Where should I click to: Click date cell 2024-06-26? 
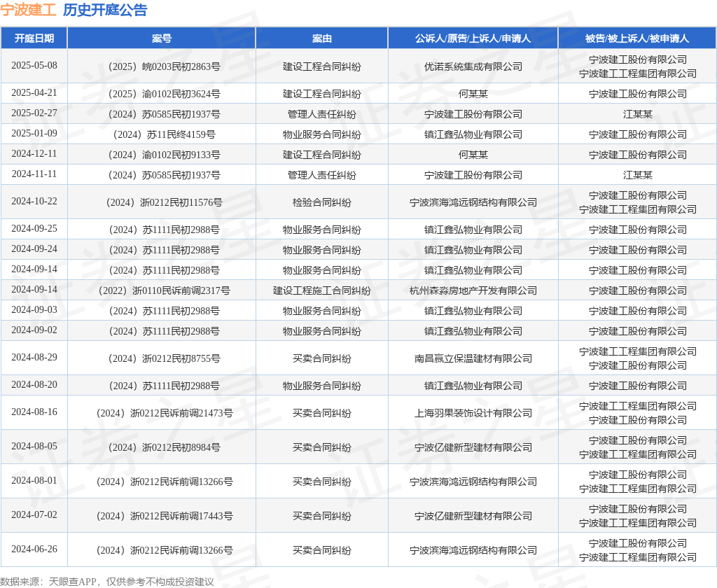click(x=34, y=549)
